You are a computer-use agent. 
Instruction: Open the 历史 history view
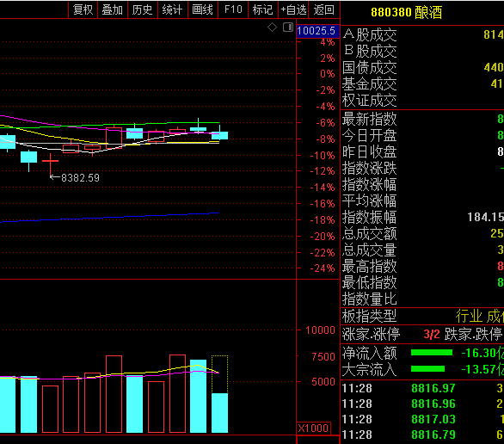[143, 9]
